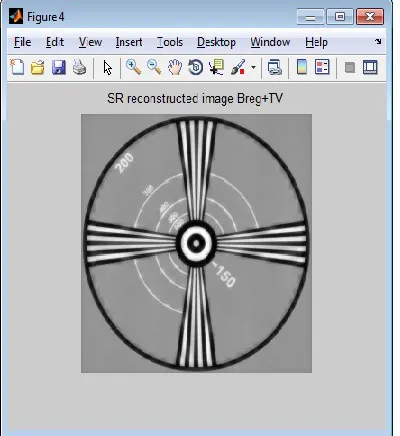The image size is (400, 436).
Task: Open the Help menu
Action: pos(316,42)
